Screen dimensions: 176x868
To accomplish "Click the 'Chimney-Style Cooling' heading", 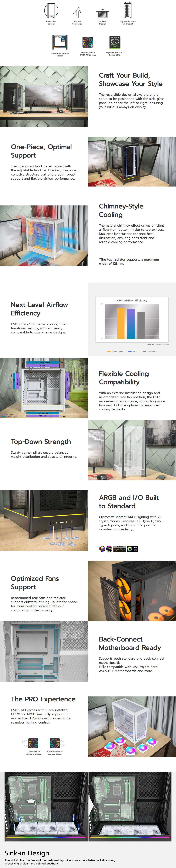I will pyautogui.click(x=121, y=210).
